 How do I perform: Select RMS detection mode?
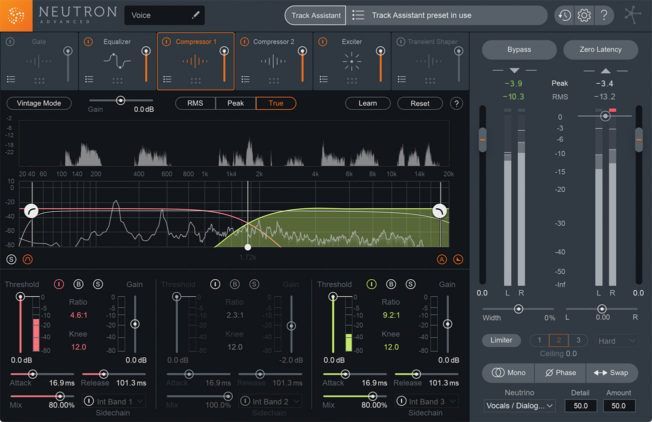click(x=195, y=103)
